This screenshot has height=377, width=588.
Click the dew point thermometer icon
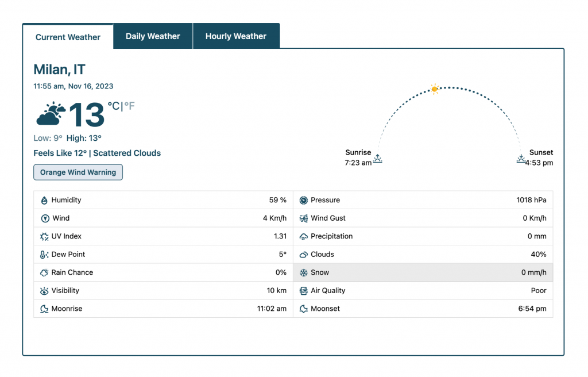click(44, 255)
